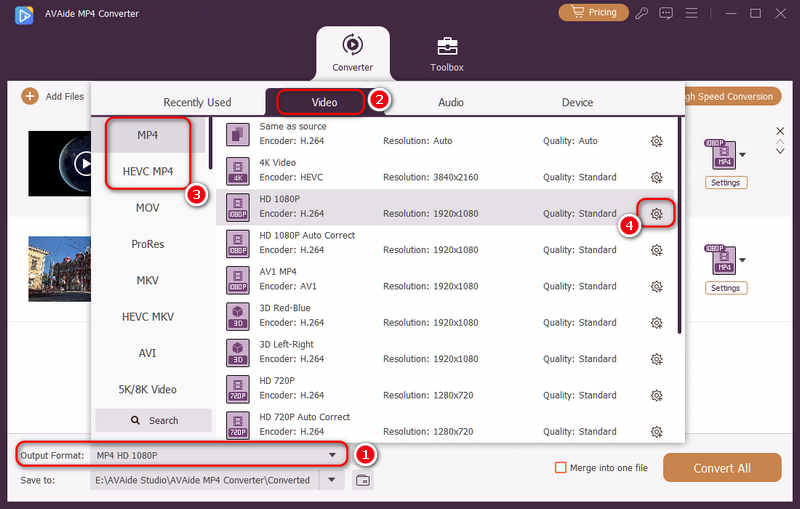Select AVI in the format list
Screen dimensions: 800x509
(147, 353)
